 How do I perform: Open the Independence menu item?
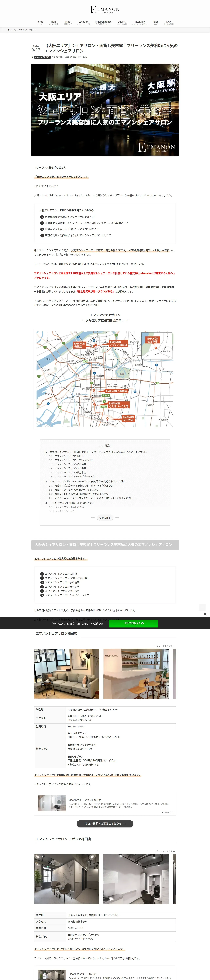tap(103, 23)
